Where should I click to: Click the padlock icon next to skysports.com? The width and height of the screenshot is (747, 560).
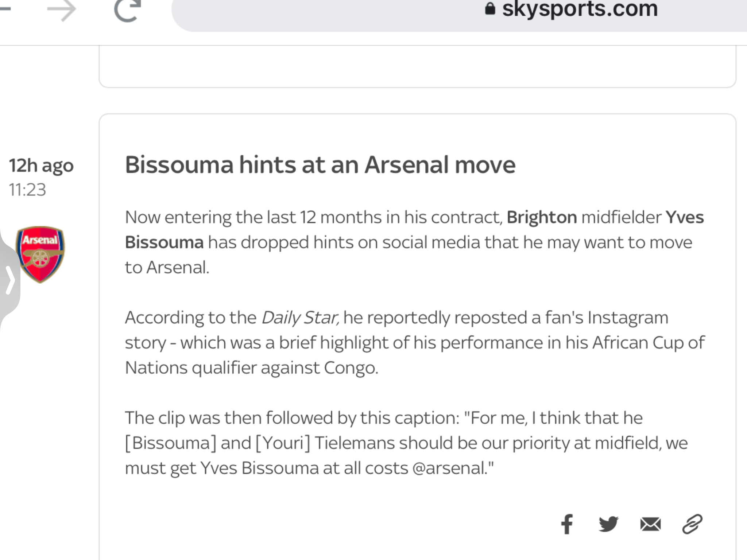(x=490, y=8)
